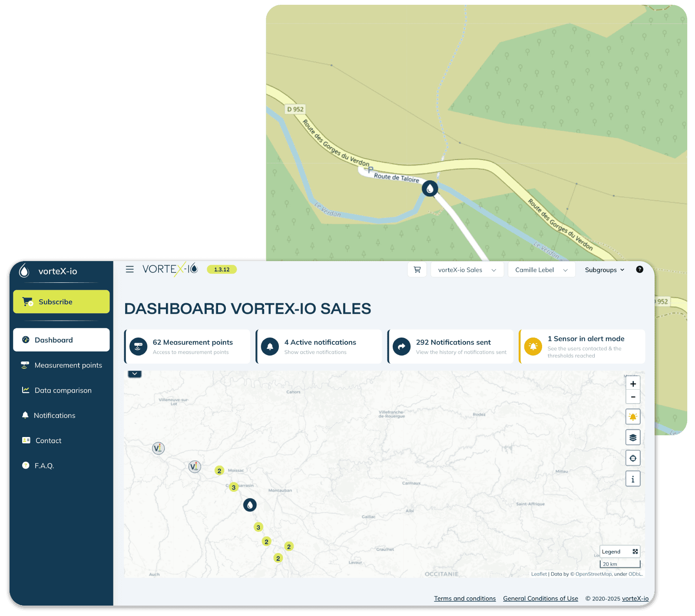
Task: Click the map recenter target icon
Action: 633,458
